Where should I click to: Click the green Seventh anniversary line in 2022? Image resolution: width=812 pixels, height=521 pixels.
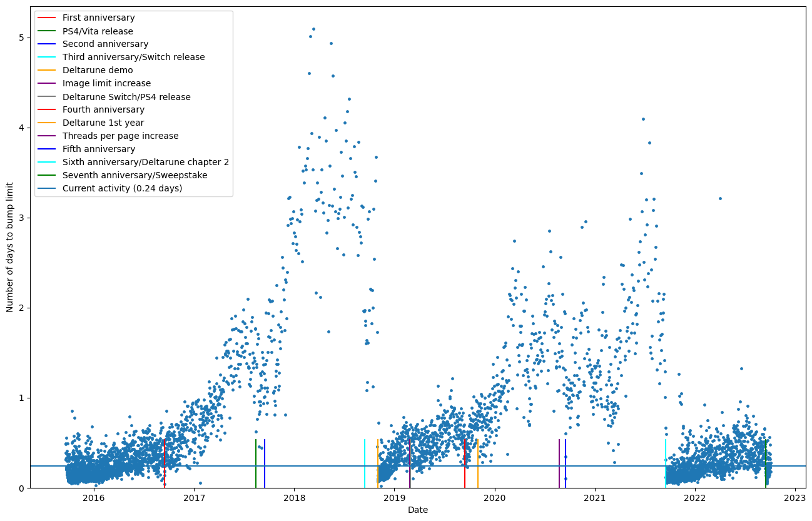point(766,463)
